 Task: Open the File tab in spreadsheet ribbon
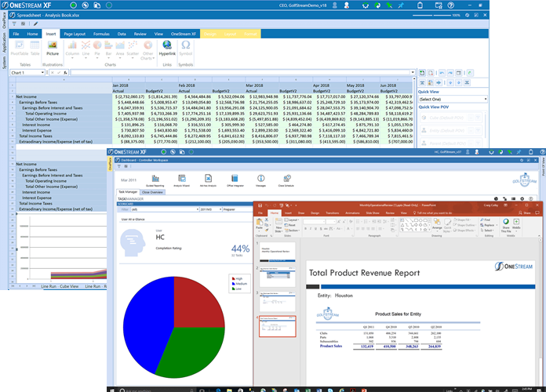pos(16,34)
